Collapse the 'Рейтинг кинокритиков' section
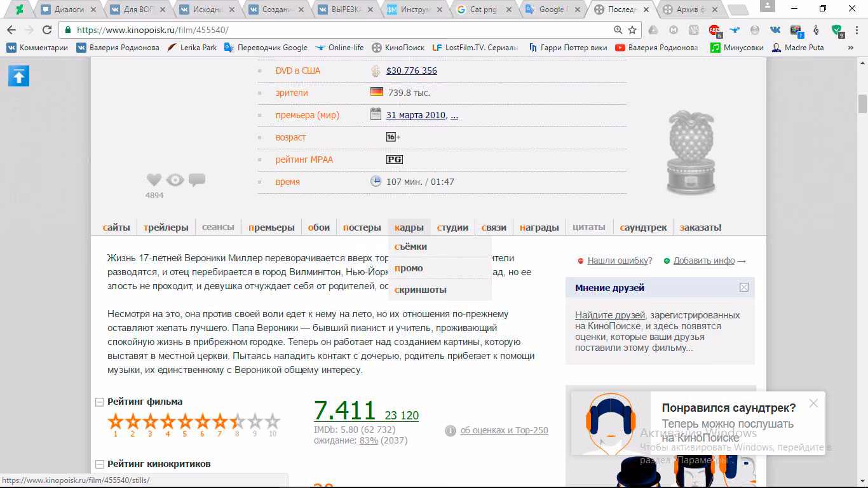Image resolution: width=868 pixels, height=488 pixels. [99, 464]
